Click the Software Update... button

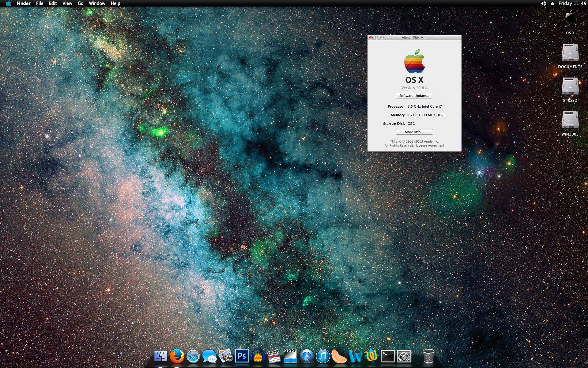click(414, 96)
